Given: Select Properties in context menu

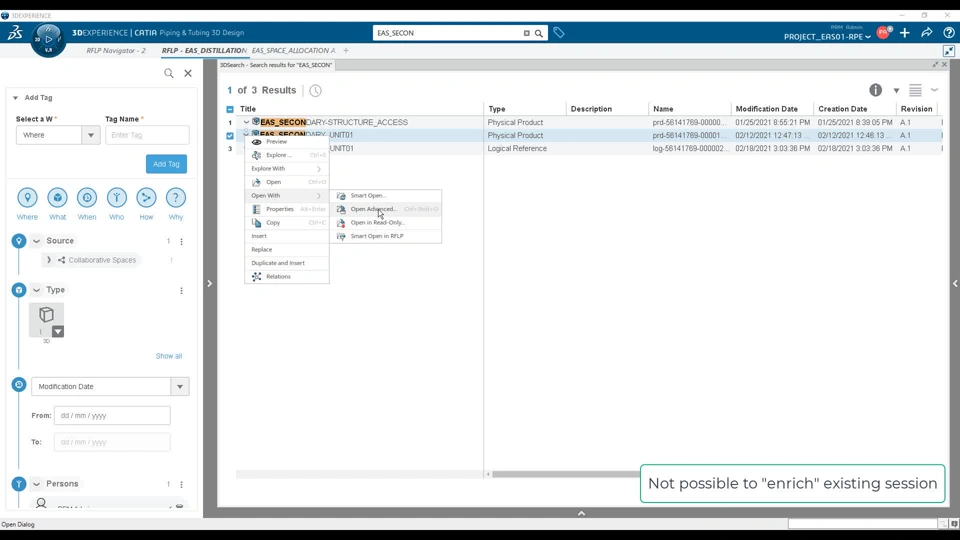Looking at the screenshot, I should (287, 209).
